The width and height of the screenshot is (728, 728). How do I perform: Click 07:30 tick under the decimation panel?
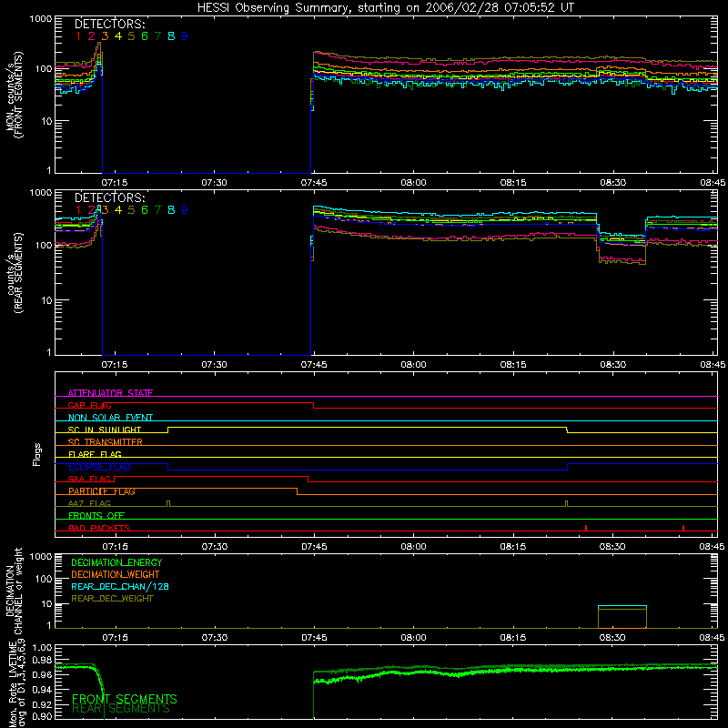[x=215, y=638]
